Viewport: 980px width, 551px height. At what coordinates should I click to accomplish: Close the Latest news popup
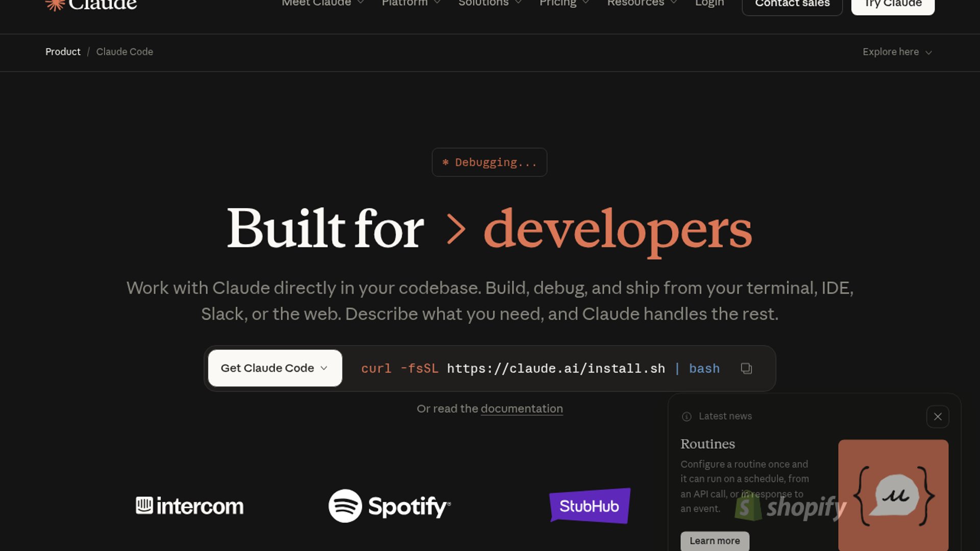(938, 417)
